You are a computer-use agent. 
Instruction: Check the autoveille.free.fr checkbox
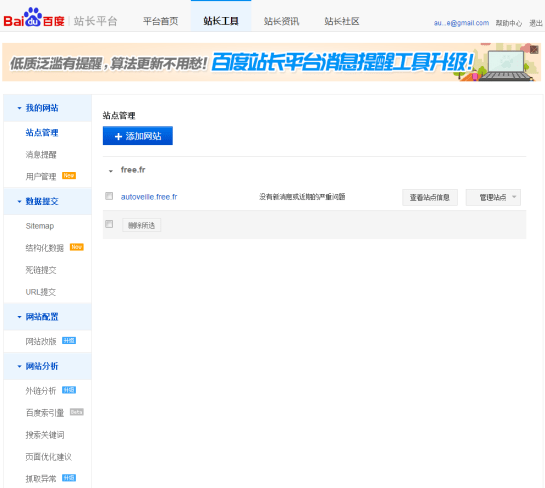click(109, 196)
